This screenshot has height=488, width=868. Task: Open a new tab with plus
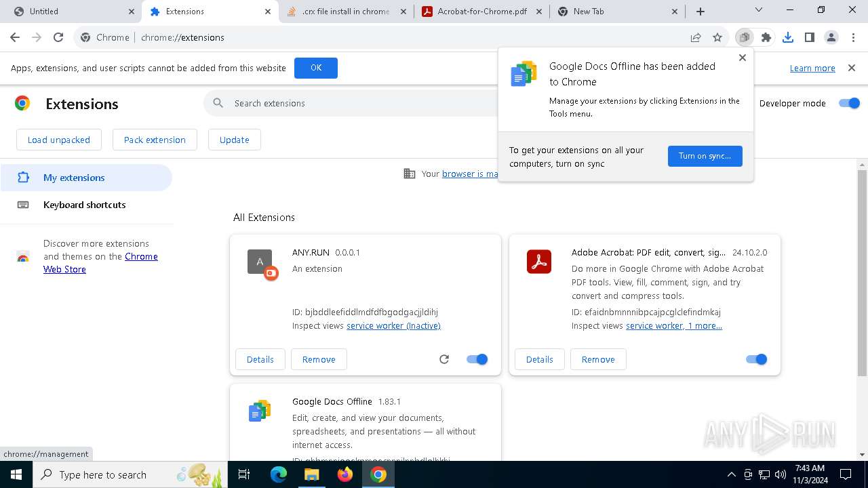pyautogui.click(x=701, y=12)
